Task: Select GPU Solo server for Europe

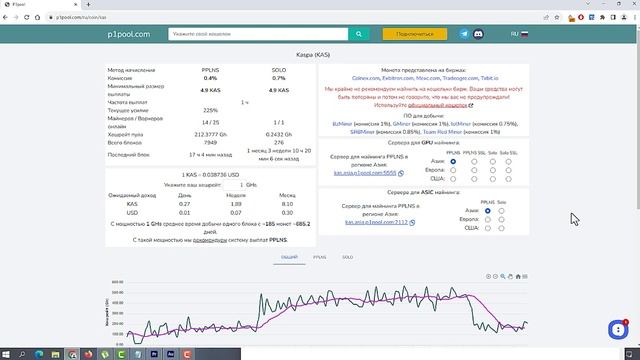Action: coord(493,170)
